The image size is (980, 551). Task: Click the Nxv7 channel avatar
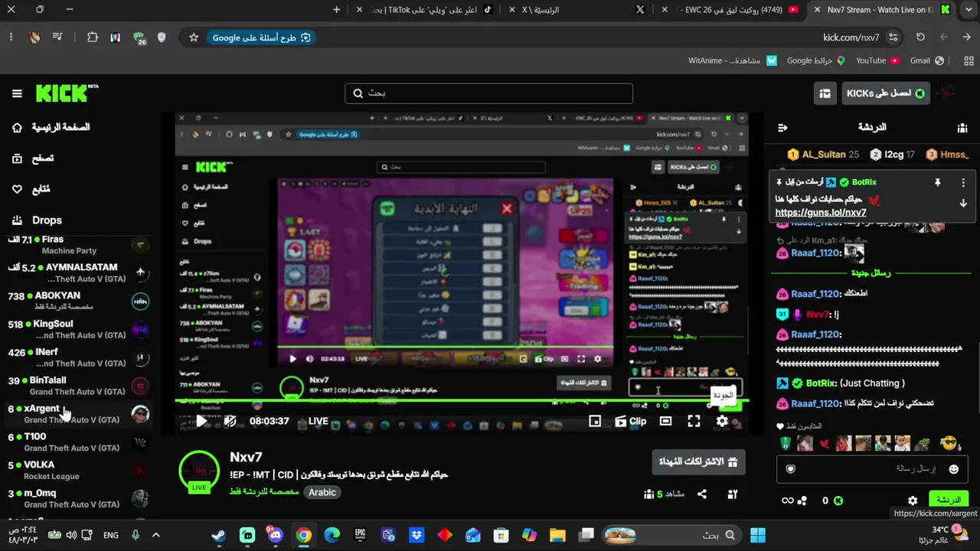(199, 471)
